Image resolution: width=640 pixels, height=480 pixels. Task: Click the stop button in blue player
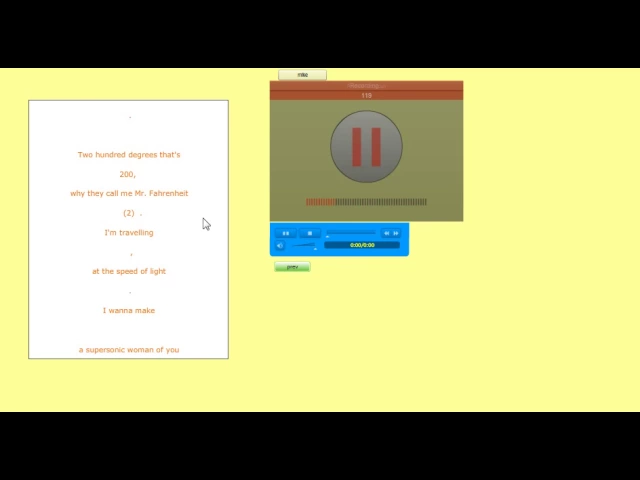(x=310, y=233)
